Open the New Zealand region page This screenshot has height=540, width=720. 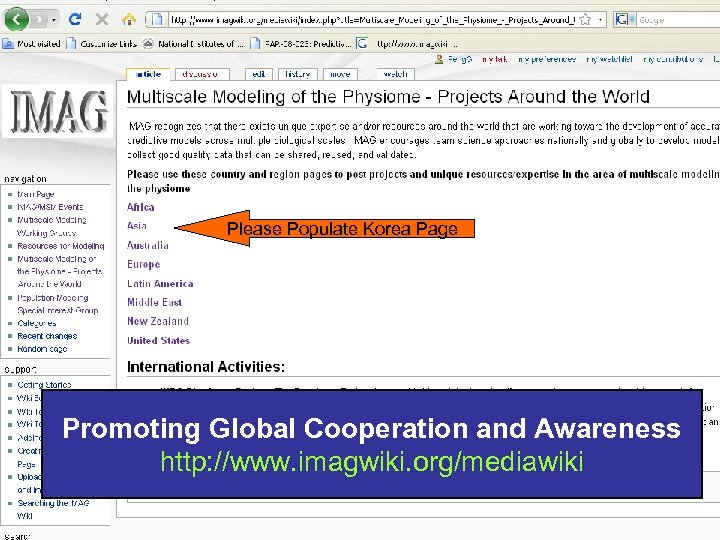pyautogui.click(x=158, y=321)
